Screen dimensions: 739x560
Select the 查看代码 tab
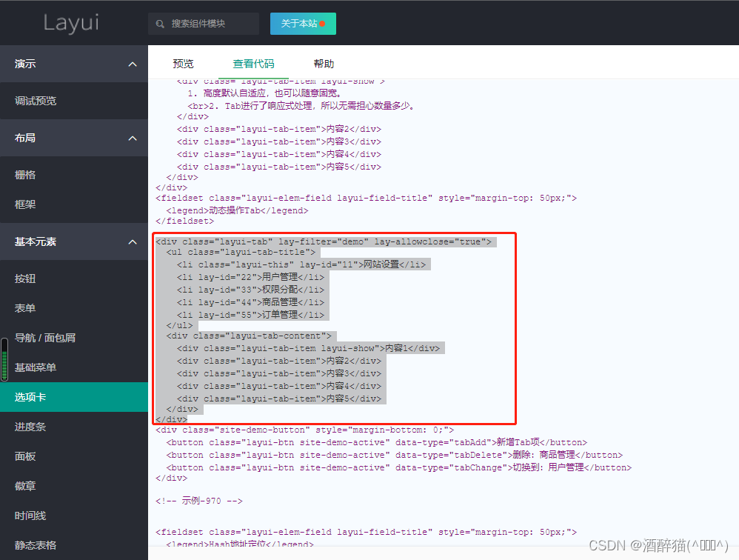(254, 63)
